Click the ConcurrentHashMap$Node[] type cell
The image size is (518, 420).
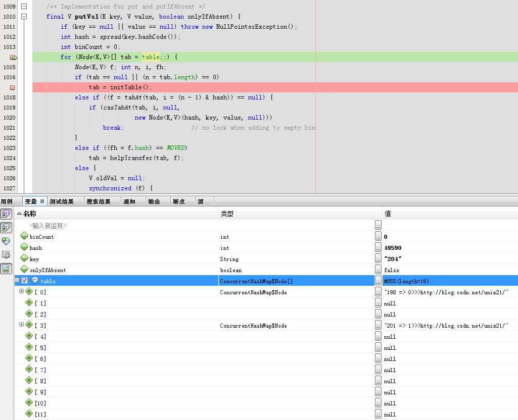[256, 281]
